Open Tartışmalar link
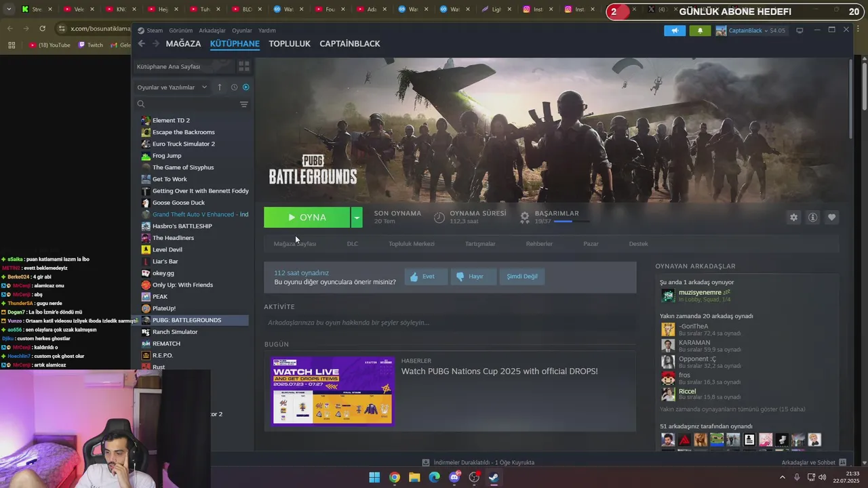868x488 pixels. [x=480, y=243]
